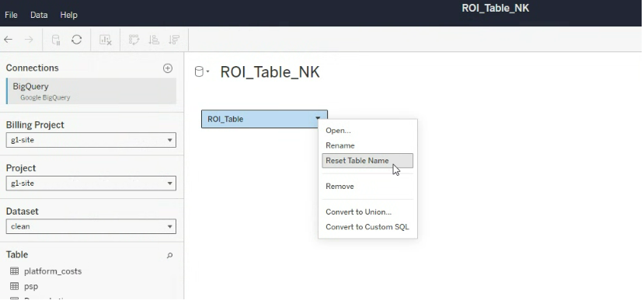Viewport: 644px width, 304px height.
Task: Open the Help menu
Action: pos(68,15)
